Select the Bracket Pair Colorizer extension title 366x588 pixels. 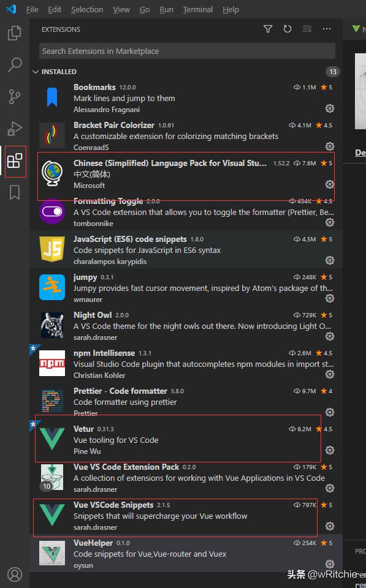[x=114, y=125]
